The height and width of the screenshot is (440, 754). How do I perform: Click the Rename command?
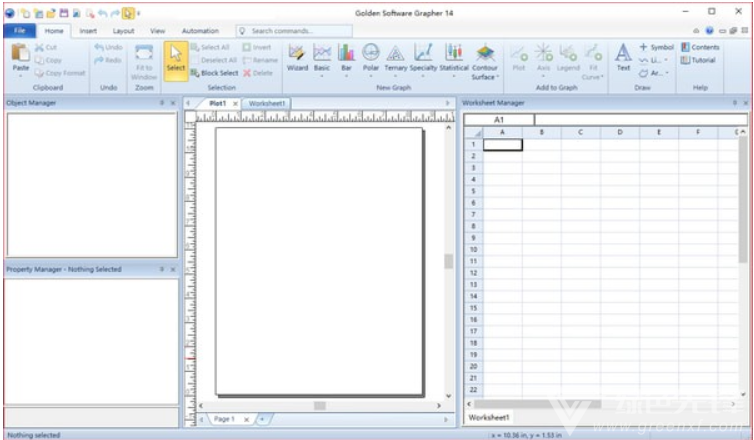(x=260, y=60)
